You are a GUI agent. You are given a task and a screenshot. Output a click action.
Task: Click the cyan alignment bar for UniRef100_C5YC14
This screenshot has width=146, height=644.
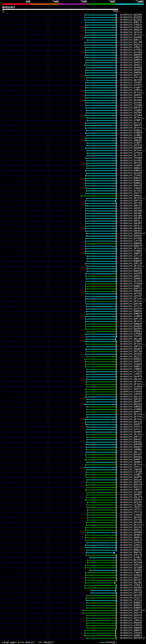[x=102, y=600]
